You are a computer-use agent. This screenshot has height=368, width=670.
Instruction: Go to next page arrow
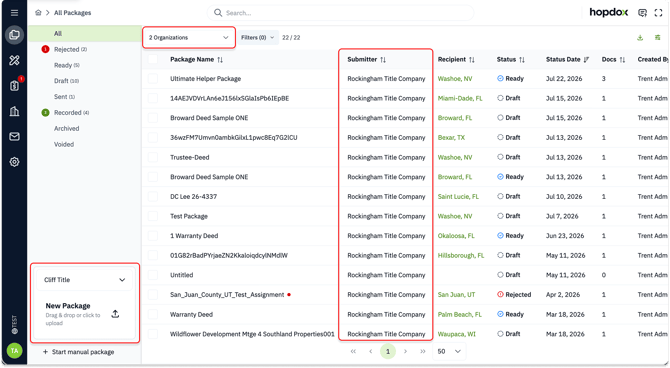[x=406, y=351]
